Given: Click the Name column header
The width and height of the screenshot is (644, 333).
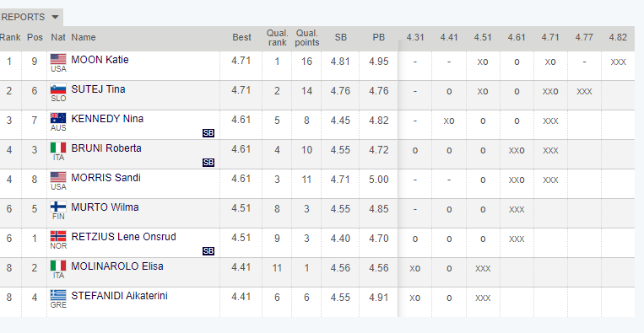Looking at the screenshot, I should click(84, 37).
